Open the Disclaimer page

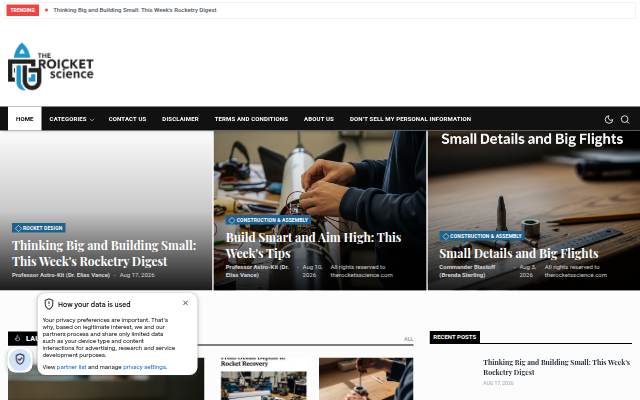coord(180,119)
